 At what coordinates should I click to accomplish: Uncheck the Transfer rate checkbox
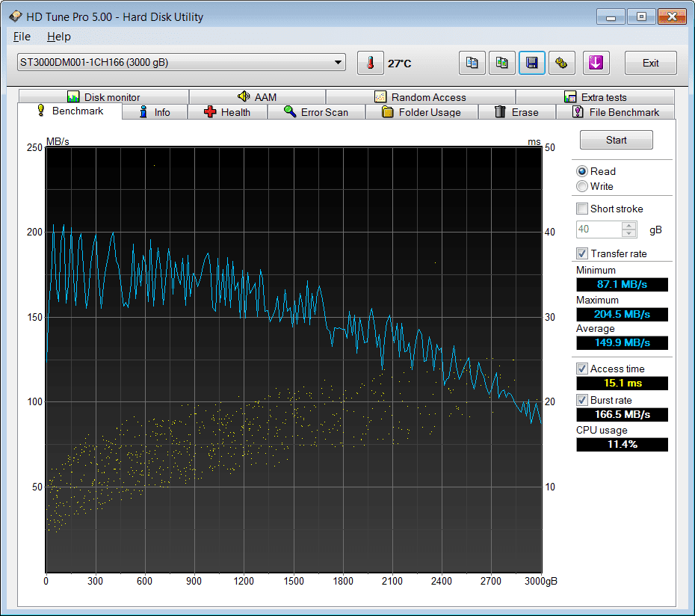tap(582, 253)
